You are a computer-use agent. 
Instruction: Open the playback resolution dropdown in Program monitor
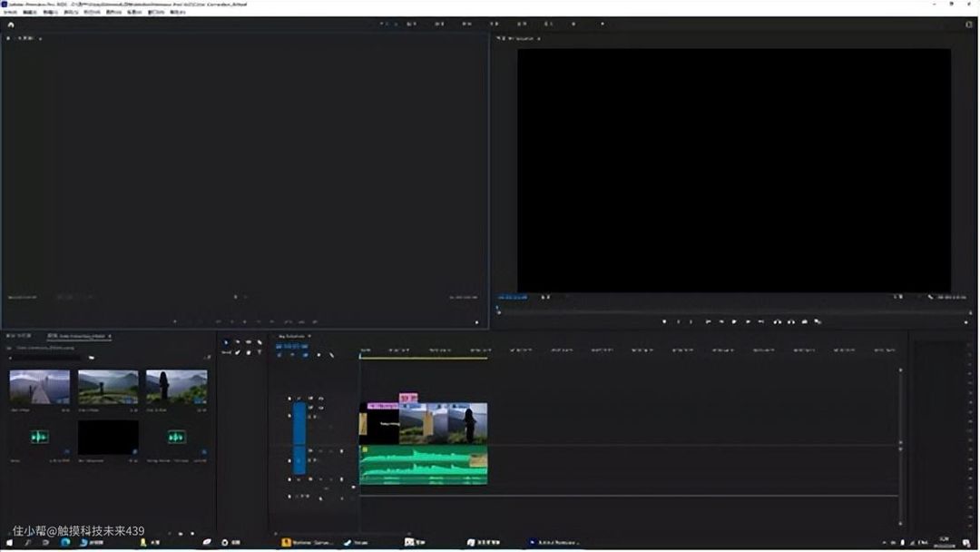(x=898, y=297)
